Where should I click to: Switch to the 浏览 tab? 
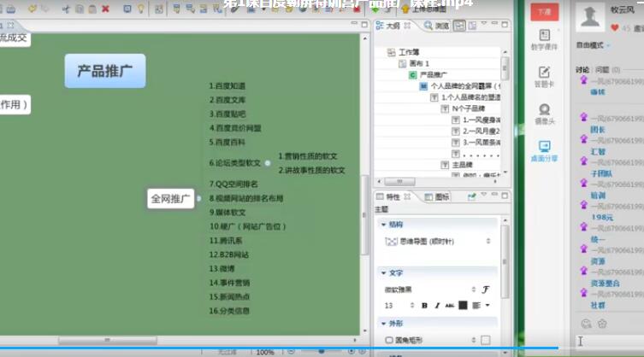click(x=436, y=26)
